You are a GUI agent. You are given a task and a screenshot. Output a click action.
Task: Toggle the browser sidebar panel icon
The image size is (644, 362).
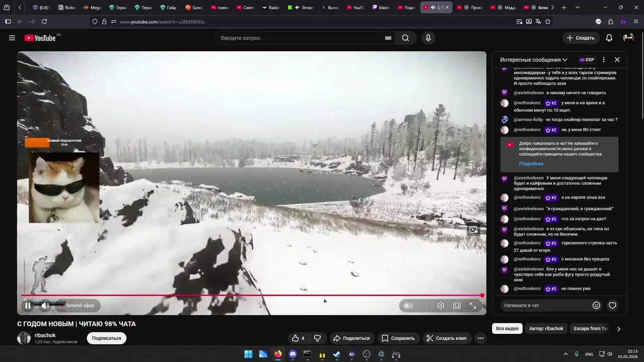pos(8,22)
